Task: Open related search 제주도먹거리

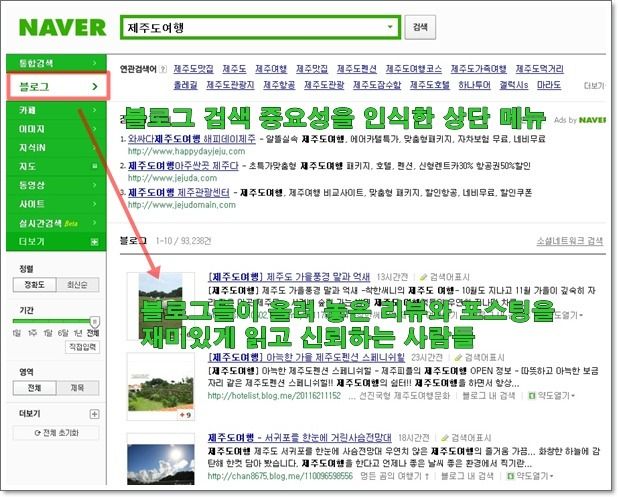Action: (540, 69)
